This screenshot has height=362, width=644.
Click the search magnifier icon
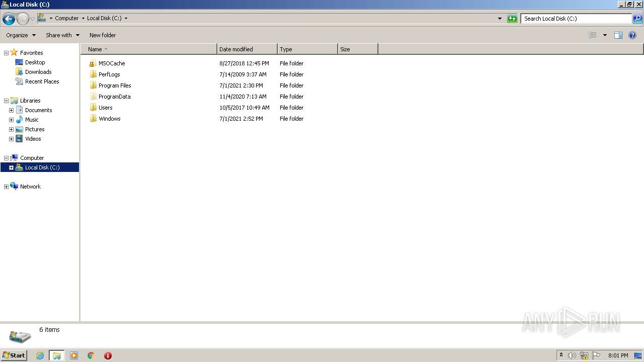click(x=637, y=19)
